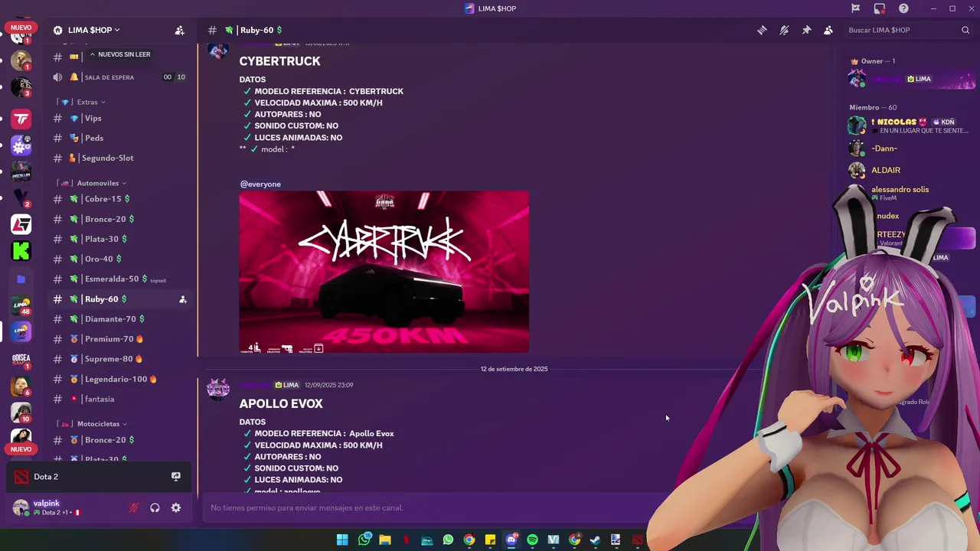Viewport: 980px width, 551px height.
Task: Toggle the member list icon
Action: coord(828,30)
